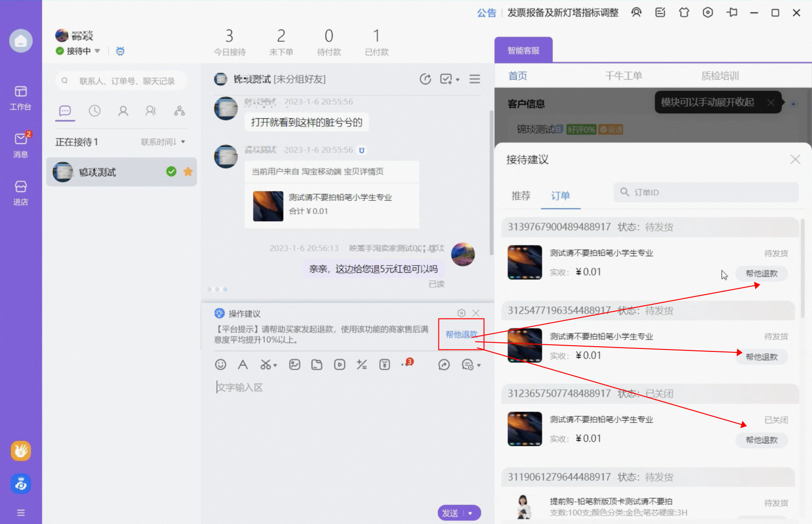Focus the 订单ID search field

[x=706, y=192]
